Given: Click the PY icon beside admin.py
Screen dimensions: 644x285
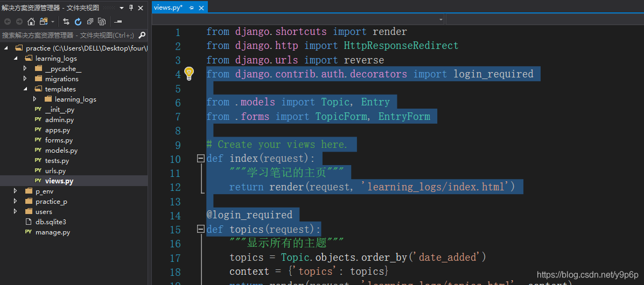Looking at the screenshot, I should tap(38, 119).
